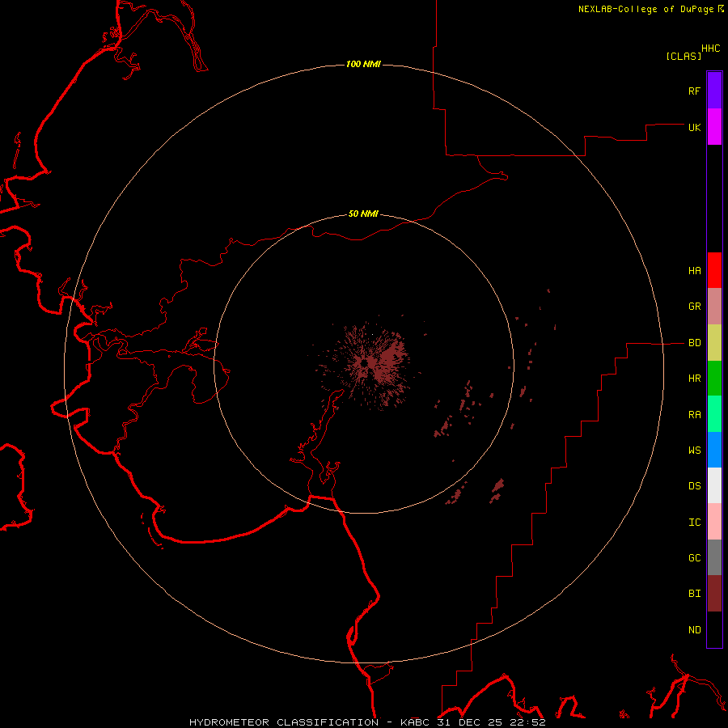The height and width of the screenshot is (728, 728).
Task: Click the 'GR' legend label
Action: point(695,307)
